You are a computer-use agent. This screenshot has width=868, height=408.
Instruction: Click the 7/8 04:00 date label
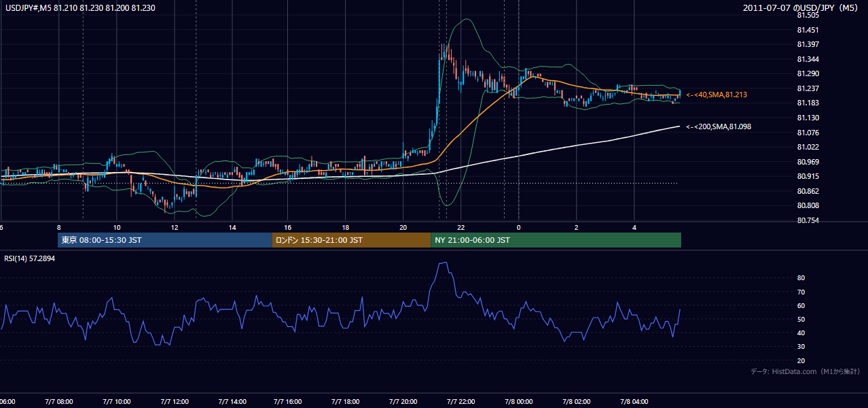[634, 401]
